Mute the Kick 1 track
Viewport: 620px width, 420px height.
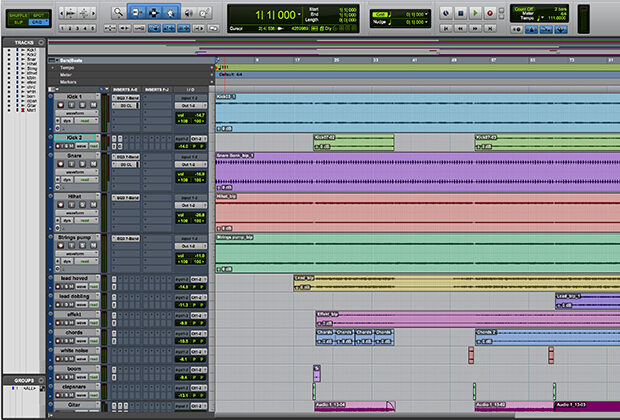tap(93, 105)
